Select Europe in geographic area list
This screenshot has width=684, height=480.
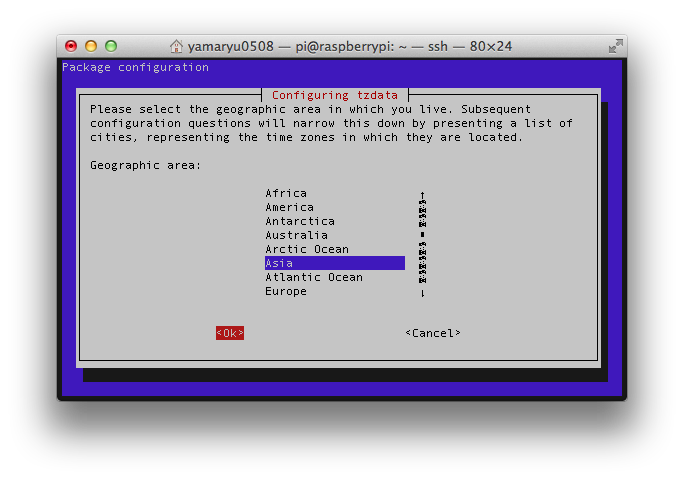(x=286, y=291)
